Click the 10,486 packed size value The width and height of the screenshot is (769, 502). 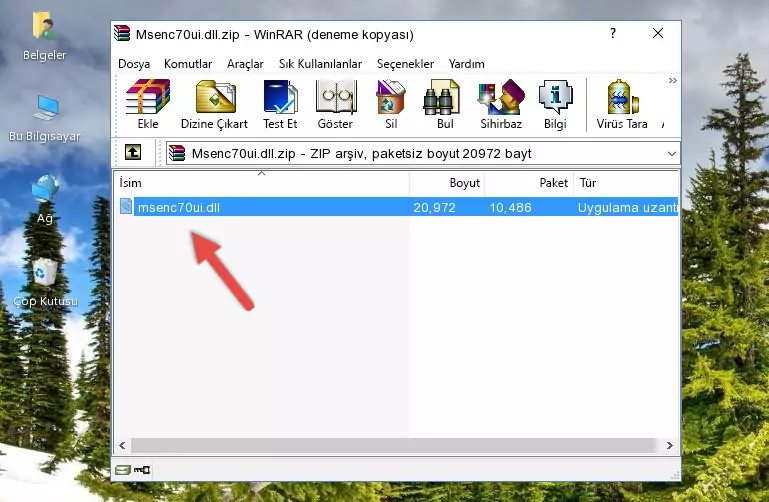(x=510, y=208)
